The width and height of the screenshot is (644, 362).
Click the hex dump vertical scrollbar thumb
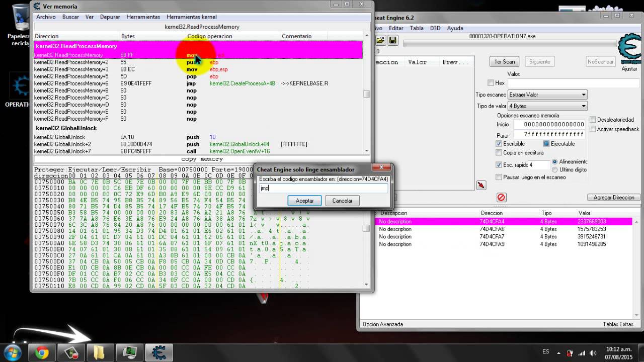click(x=367, y=228)
